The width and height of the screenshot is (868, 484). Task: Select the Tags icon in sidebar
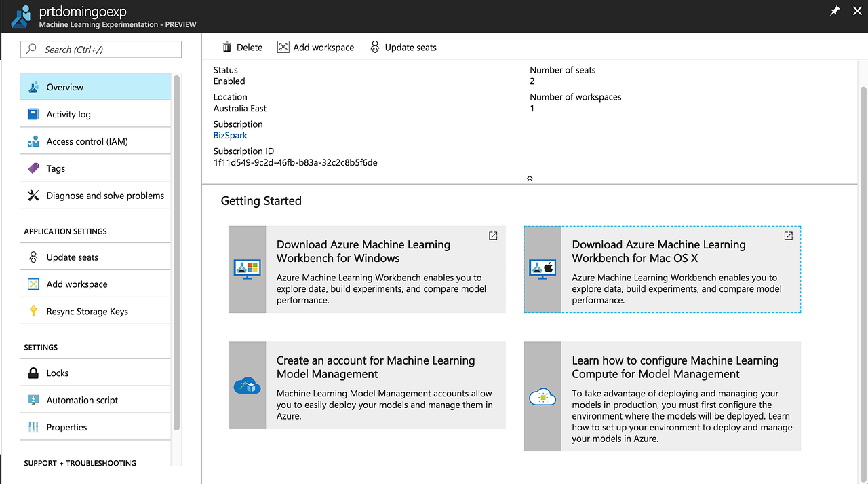pos(33,168)
